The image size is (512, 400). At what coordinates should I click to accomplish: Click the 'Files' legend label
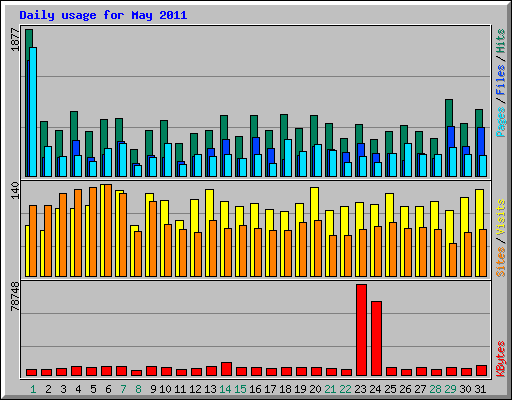pos(501,79)
